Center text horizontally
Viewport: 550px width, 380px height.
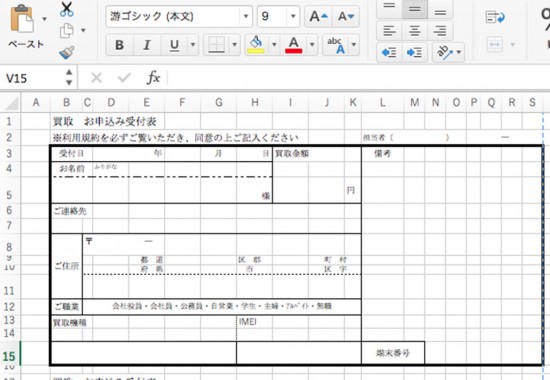click(x=415, y=31)
